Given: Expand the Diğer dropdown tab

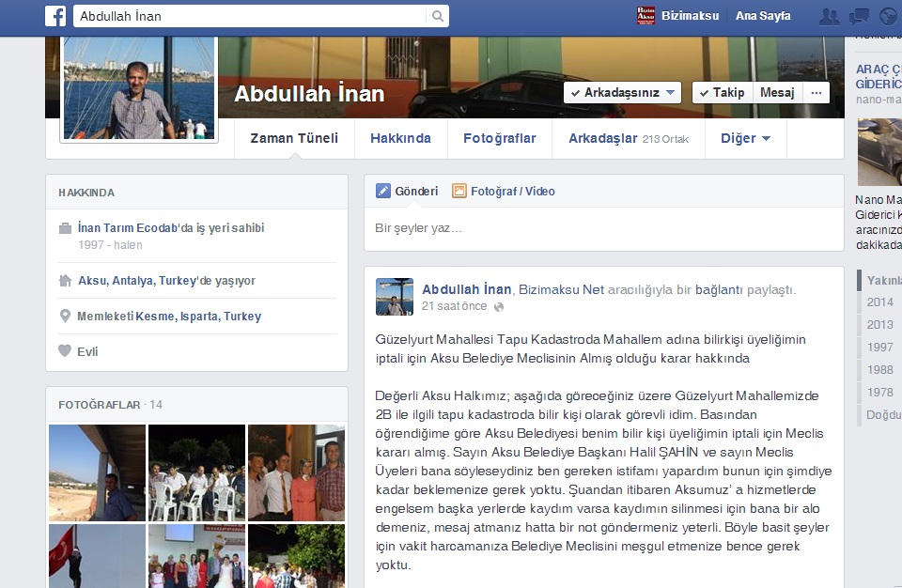Looking at the screenshot, I should point(745,138).
